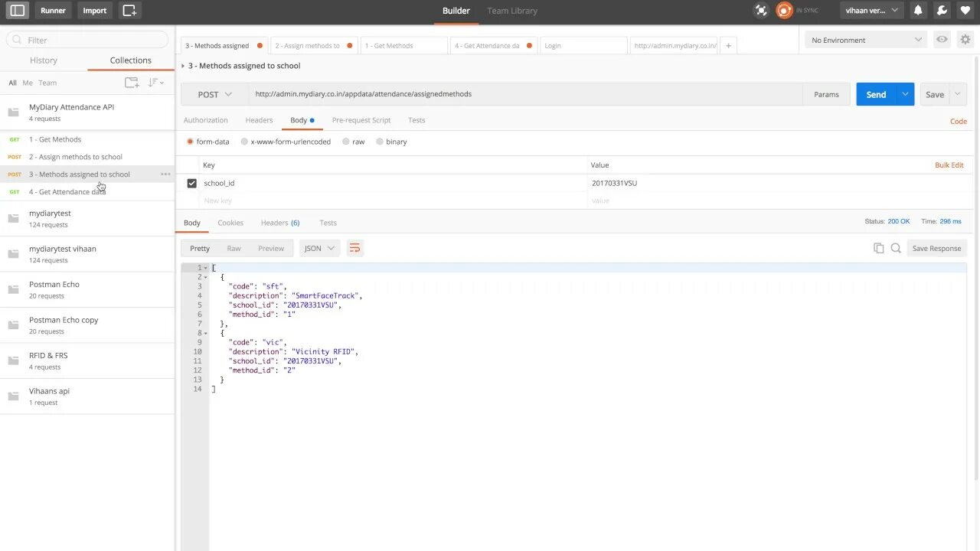The height and width of the screenshot is (551, 980).
Task: Click Params button
Action: coord(826,94)
